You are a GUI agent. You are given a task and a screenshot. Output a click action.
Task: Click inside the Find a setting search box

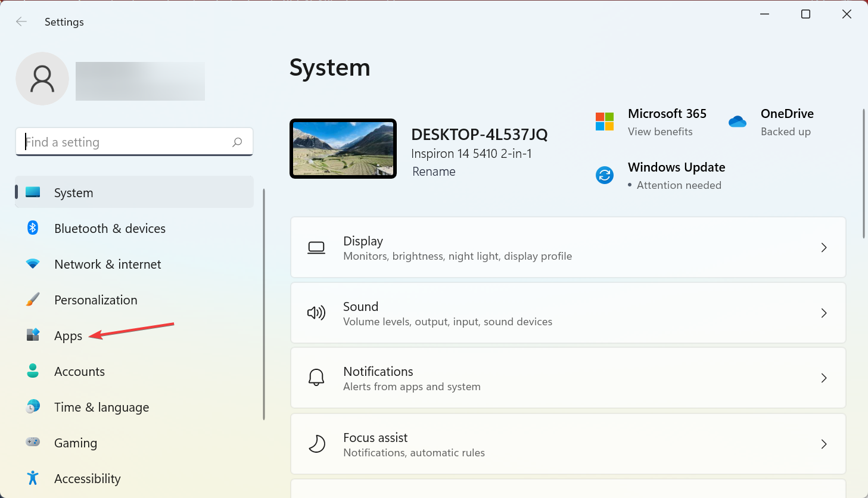(x=134, y=142)
